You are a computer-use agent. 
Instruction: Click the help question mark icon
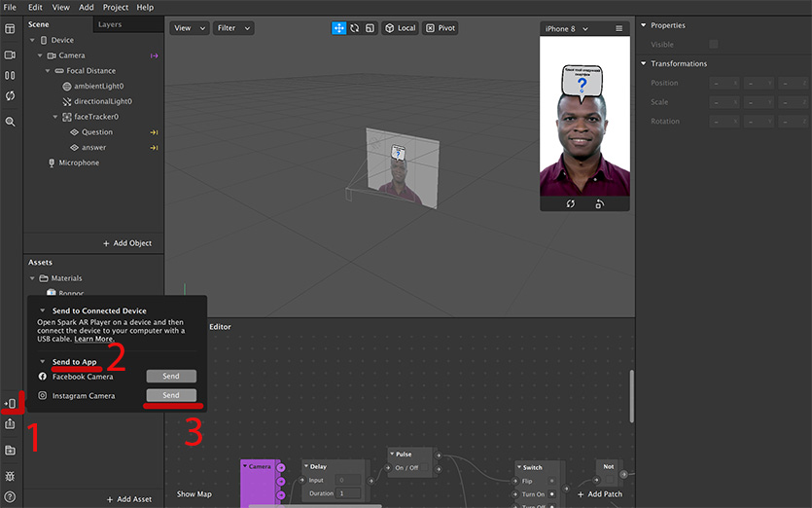[10, 497]
